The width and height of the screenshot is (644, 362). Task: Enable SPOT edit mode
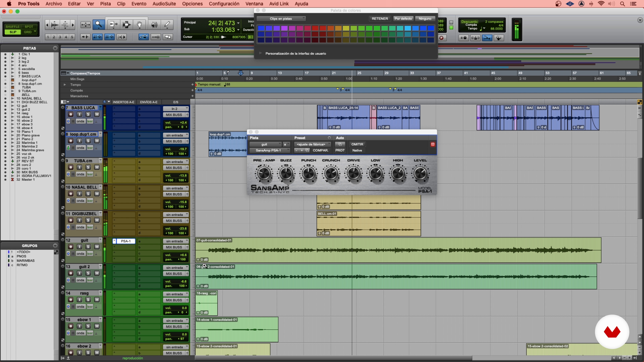click(29, 26)
